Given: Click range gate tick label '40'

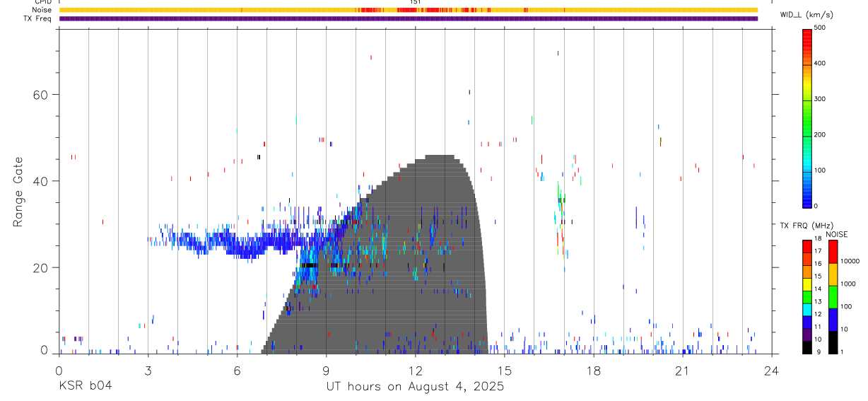Looking at the screenshot, I should point(40,181).
